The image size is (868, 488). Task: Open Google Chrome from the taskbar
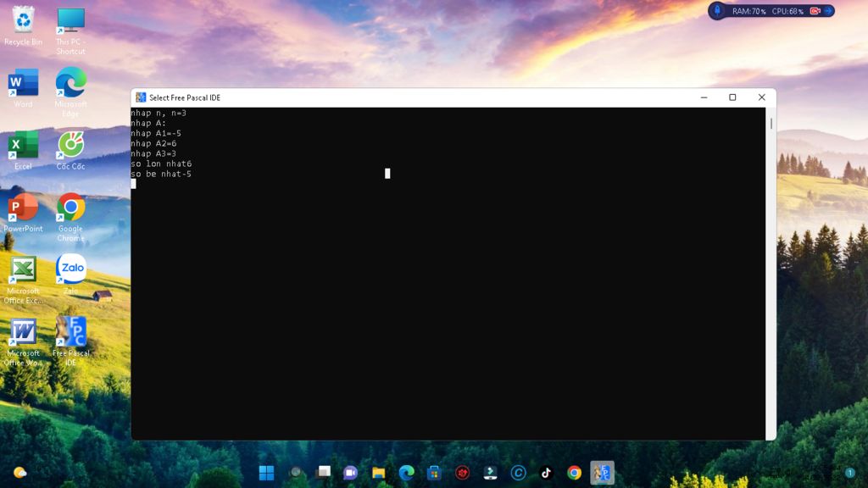pyautogui.click(x=574, y=473)
